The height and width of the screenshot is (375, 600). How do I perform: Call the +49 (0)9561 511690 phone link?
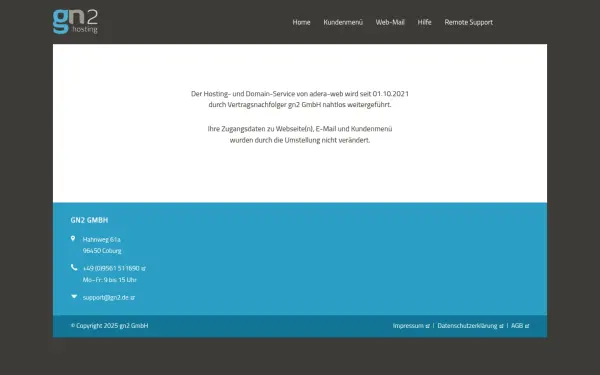pos(111,268)
